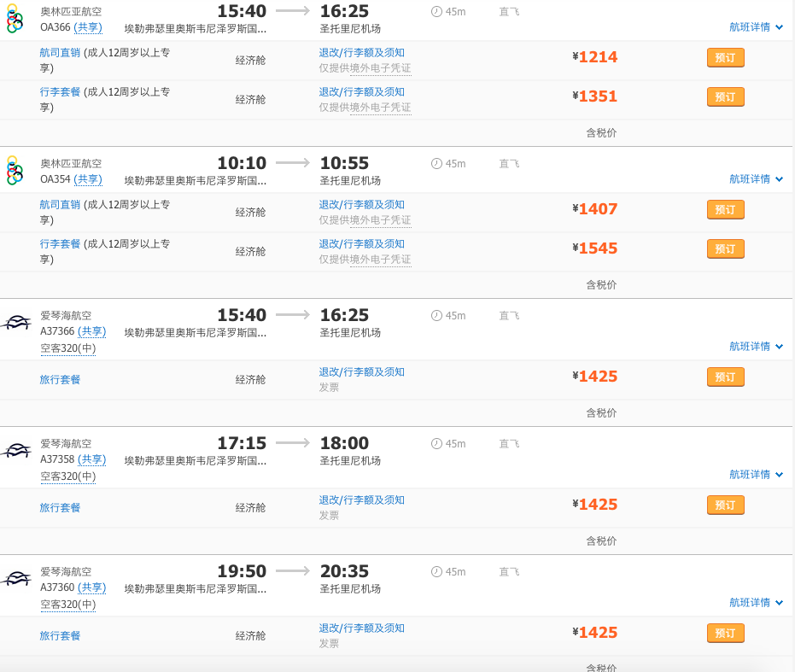This screenshot has height=672, width=795.
Task: Show 航班详情 for the 17:15 Aegean flight
Action: coord(755,475)
